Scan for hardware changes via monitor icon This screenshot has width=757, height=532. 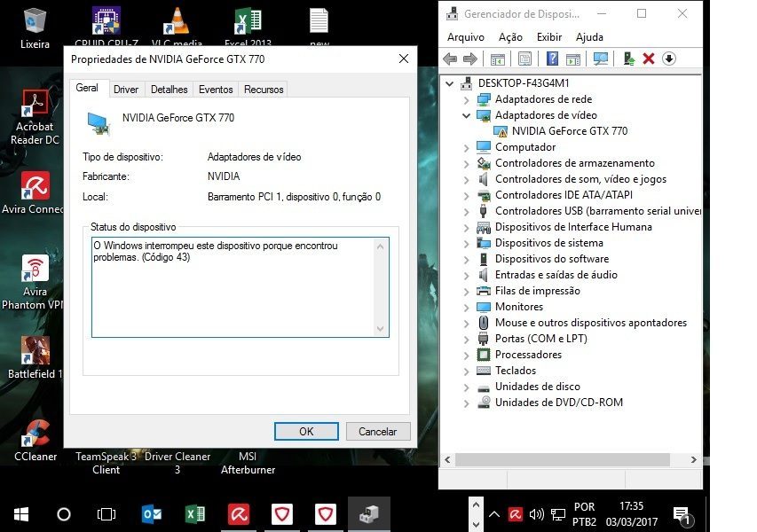601,59
